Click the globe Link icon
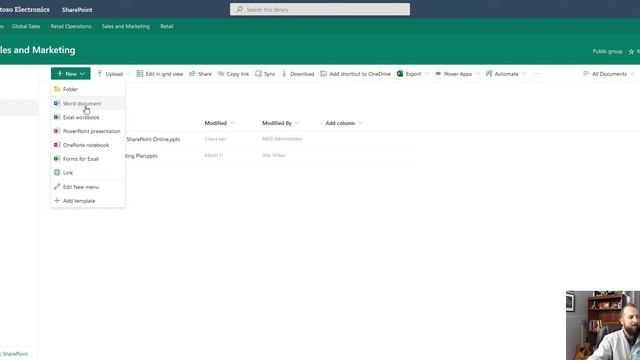Screen dimensions: 640x360 (x=57, y=173)
